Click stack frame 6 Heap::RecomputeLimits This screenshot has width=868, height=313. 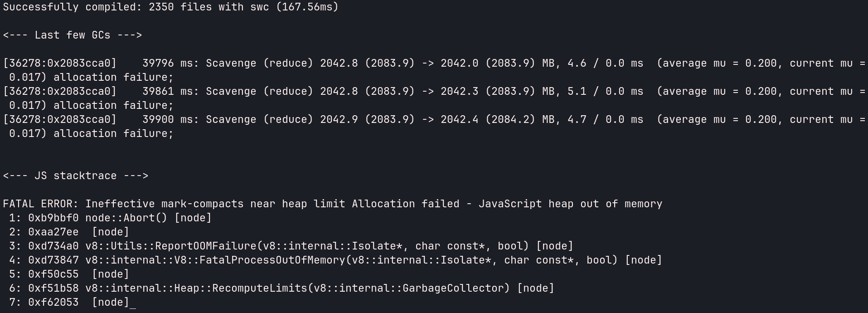click(x=281, y=289)
